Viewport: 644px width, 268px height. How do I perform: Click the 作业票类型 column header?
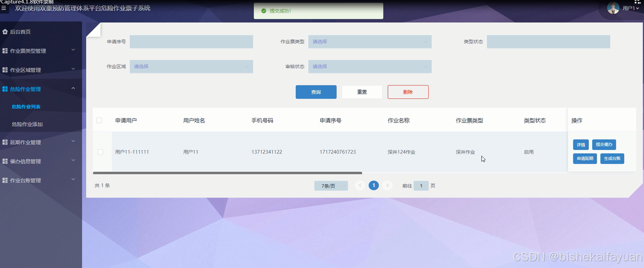pos(469,120)
